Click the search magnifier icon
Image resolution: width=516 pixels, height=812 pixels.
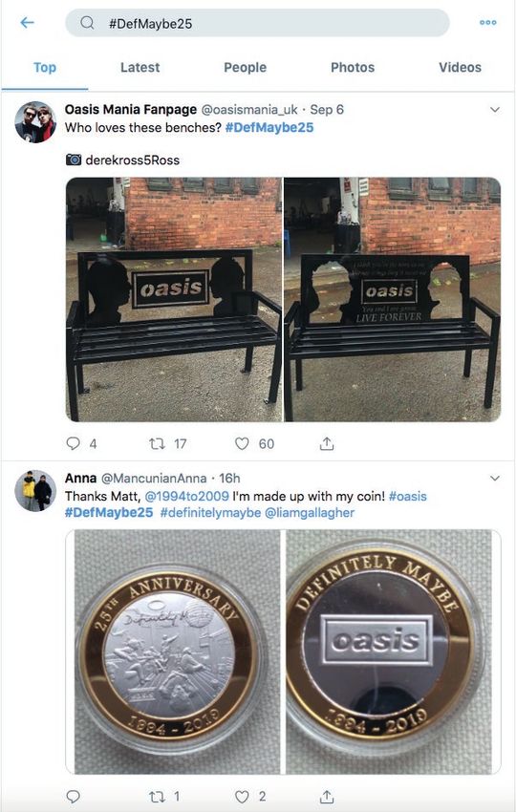(x=87, y=23)
